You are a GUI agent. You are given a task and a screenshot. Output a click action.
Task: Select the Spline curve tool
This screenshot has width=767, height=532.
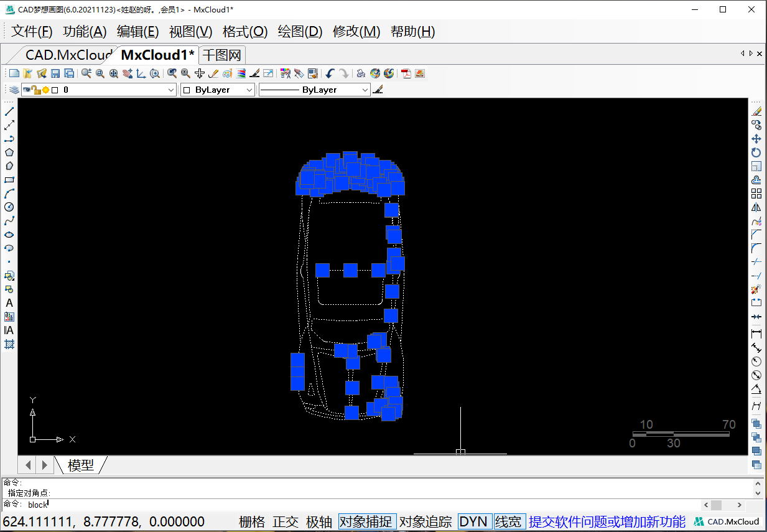[x=9, y=221]
